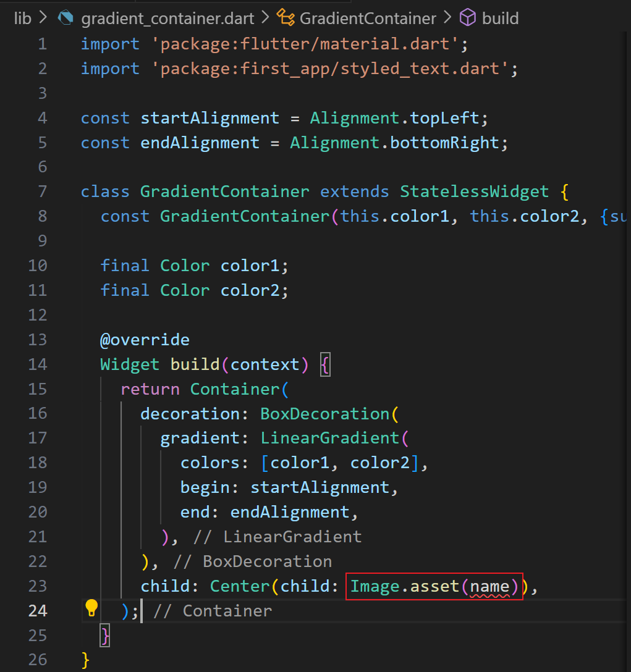
Task: Click the underlined name argument on line 23
Action: [x=489, y=587]
